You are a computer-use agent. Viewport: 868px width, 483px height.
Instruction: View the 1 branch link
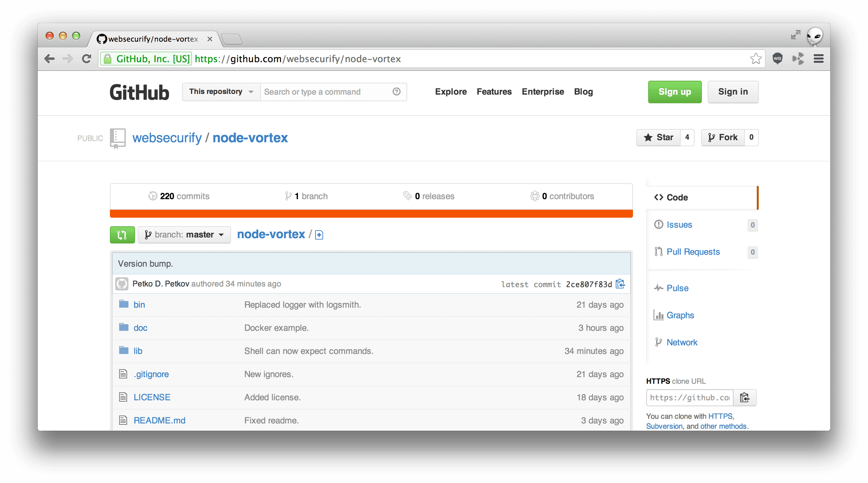pyautogui.click(x=306, y=196)
